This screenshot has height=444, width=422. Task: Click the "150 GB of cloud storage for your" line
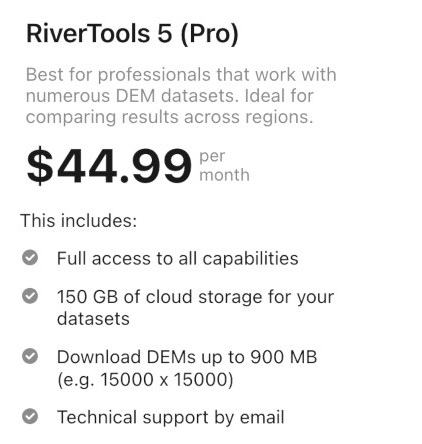195,297
